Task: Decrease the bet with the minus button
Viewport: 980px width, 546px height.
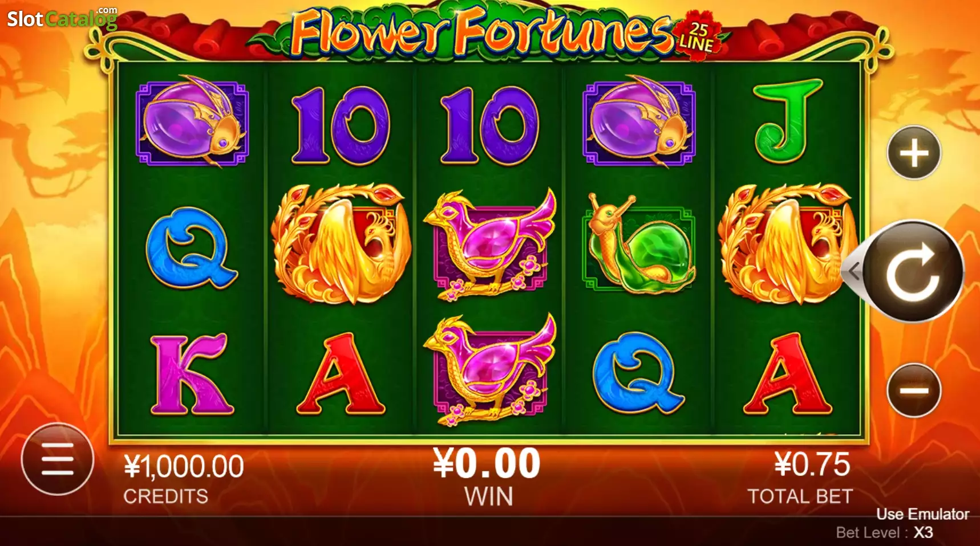Action: 914,390
